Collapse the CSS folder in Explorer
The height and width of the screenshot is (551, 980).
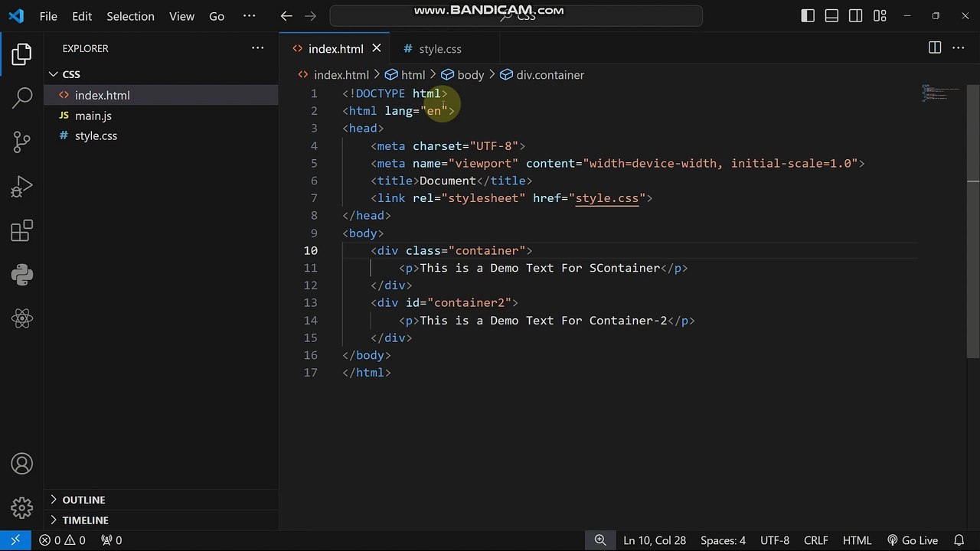pyautogui.click(x=70, y=74)
